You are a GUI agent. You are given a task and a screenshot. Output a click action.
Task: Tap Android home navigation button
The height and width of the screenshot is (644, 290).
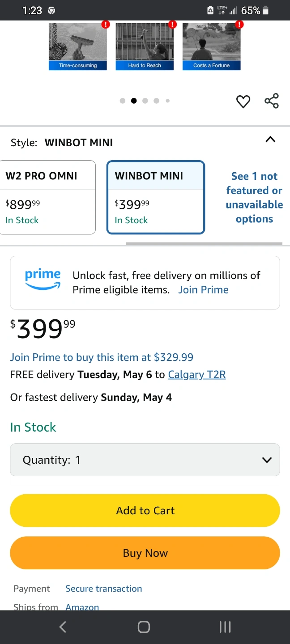click(144, 627)
